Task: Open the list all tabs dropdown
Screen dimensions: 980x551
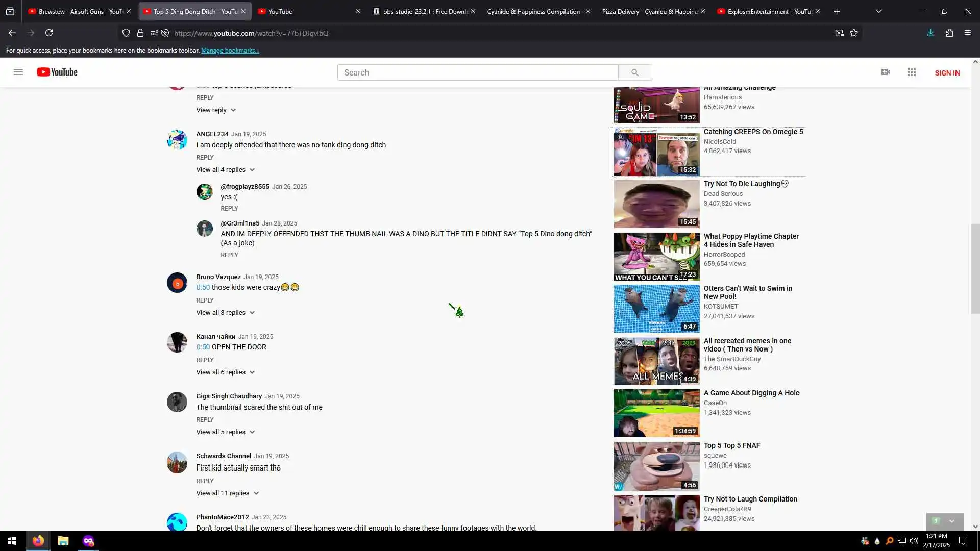Action: [x=878, y=11]
